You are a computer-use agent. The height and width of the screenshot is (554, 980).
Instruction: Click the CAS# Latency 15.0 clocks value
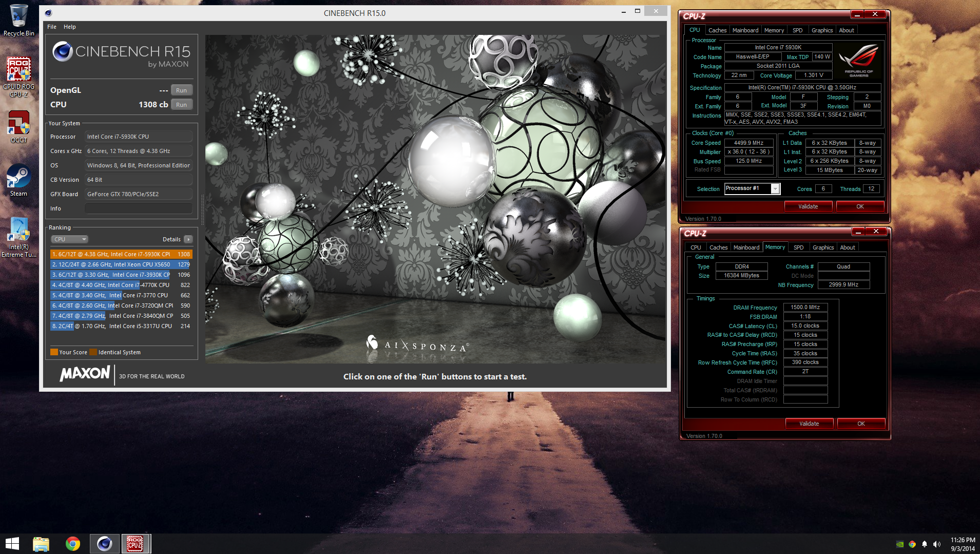click(805, 326)
